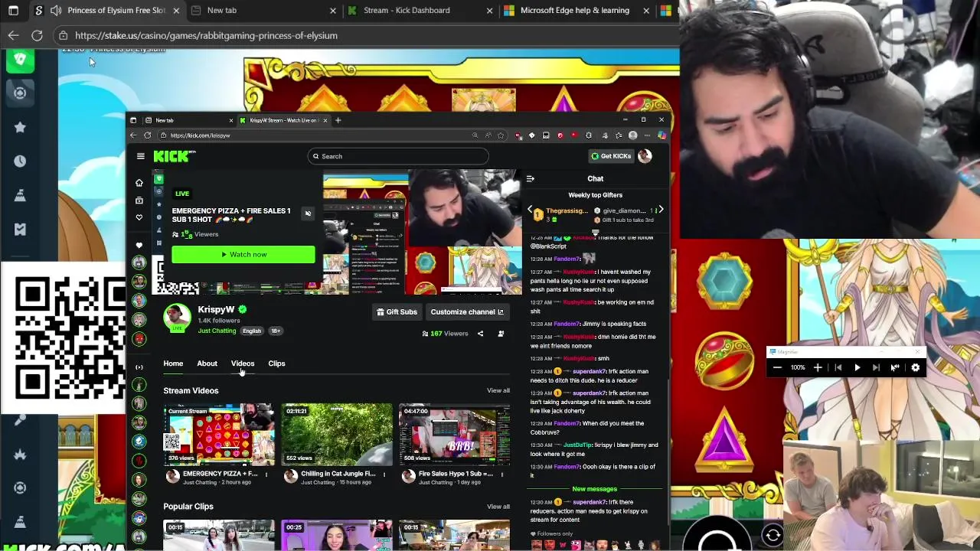Show previous weekly top gifter
980x551 pixels.
(x=530, y=210)
